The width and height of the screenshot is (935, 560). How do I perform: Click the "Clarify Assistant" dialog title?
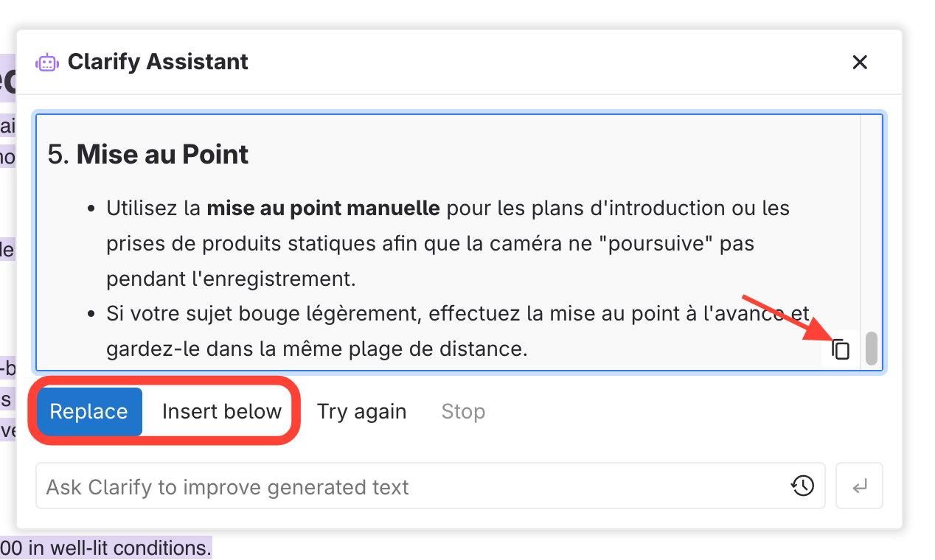point(158,62)
